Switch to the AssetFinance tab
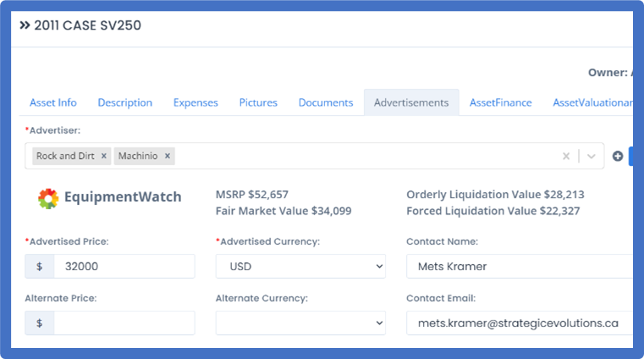The image size is (644, 359). [501, 102]
